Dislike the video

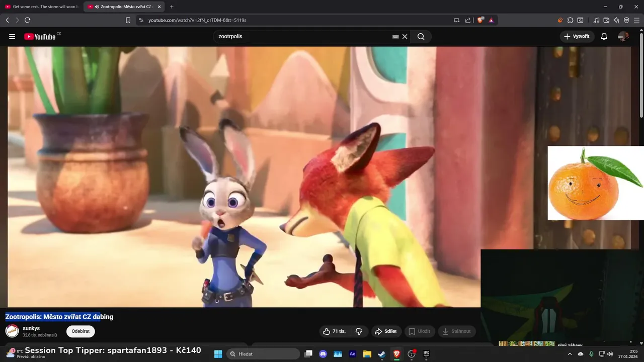pyautogui.click(x=359, y=331)
